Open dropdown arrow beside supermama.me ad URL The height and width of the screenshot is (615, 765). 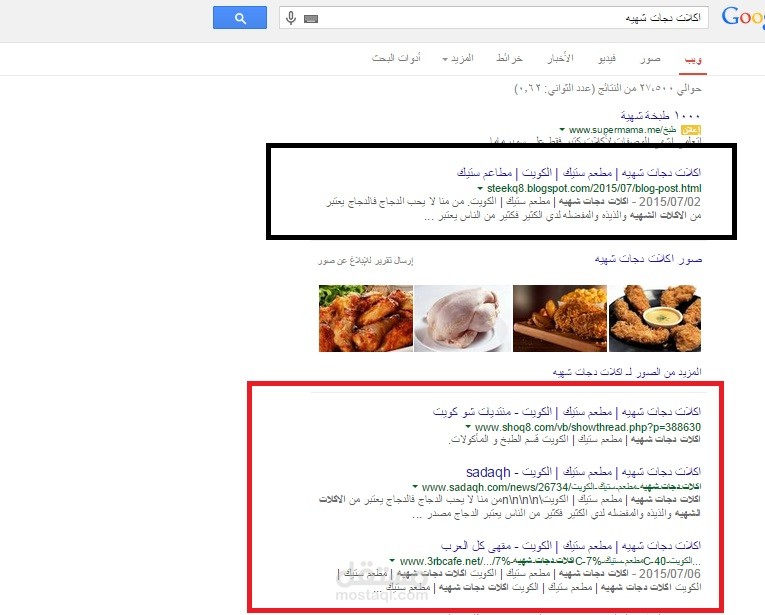coord(562,130)
